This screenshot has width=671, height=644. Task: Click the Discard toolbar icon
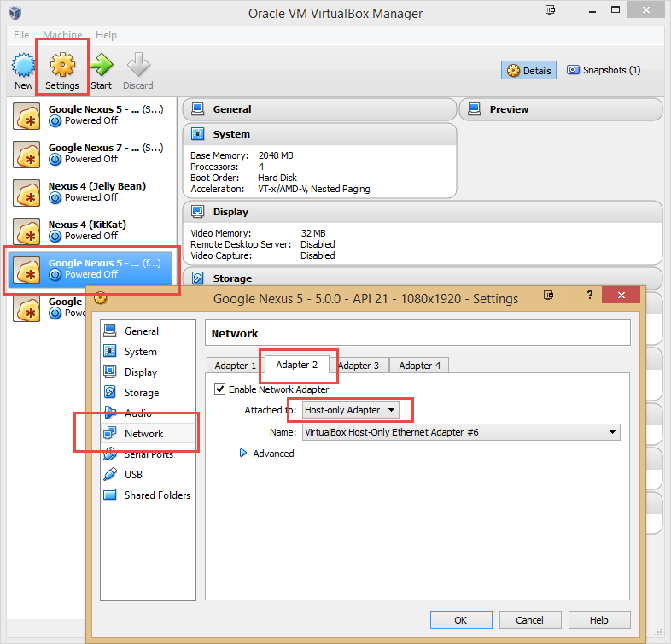tap(138, 65)
